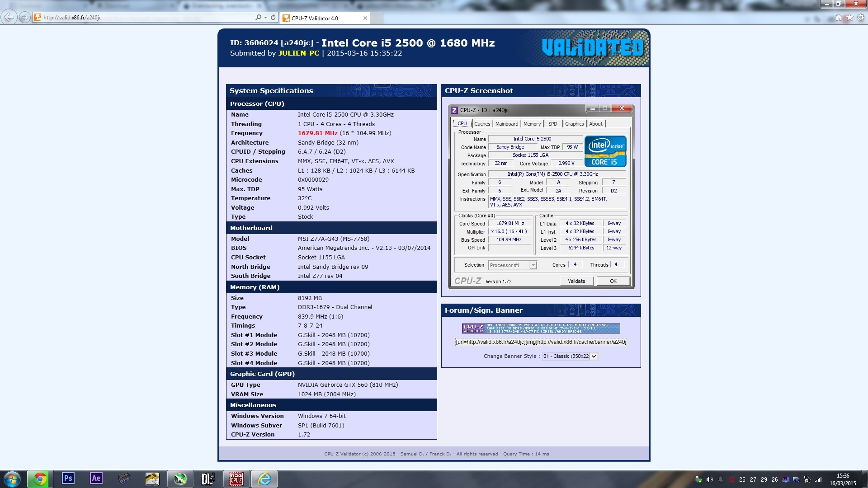Open browser Tools gear menu
Image resolution: width=868 pixels, height=488 pixels.
coord(861,18)
